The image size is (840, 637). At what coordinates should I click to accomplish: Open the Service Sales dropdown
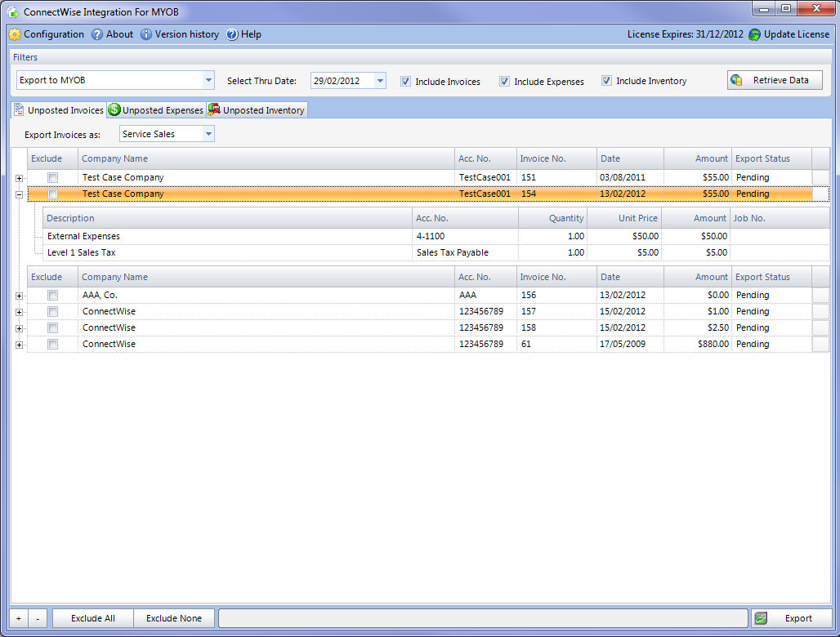coord(208,134)
